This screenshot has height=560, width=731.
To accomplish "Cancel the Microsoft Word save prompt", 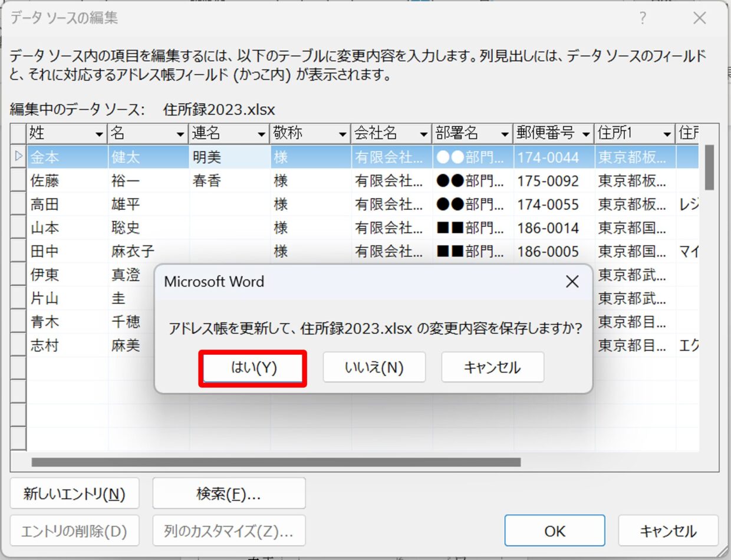I will [492, 368].
